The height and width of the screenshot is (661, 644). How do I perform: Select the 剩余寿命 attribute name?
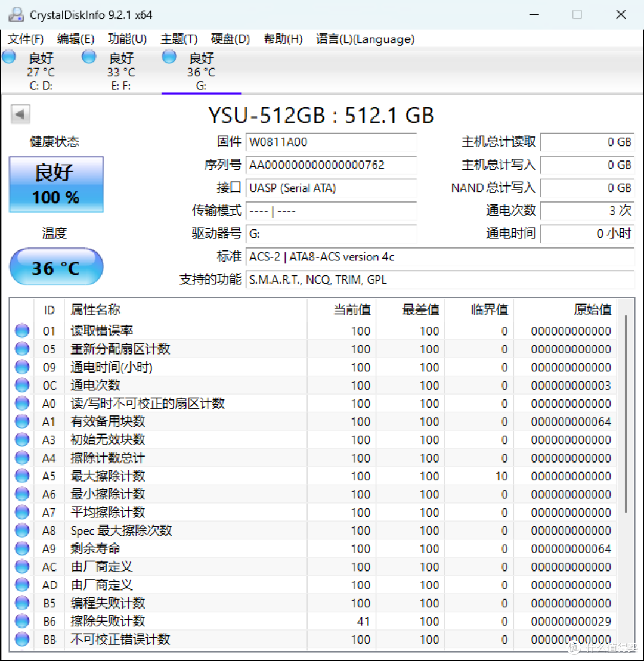point(95,548)
